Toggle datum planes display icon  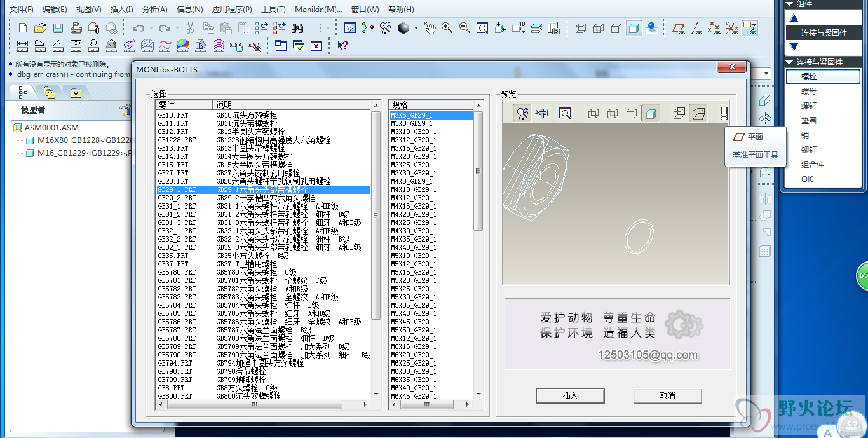[x=679, y=28]
